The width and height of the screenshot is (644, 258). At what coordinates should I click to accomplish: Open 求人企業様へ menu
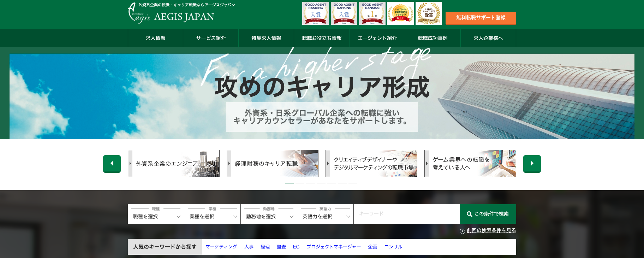point(488,38)
